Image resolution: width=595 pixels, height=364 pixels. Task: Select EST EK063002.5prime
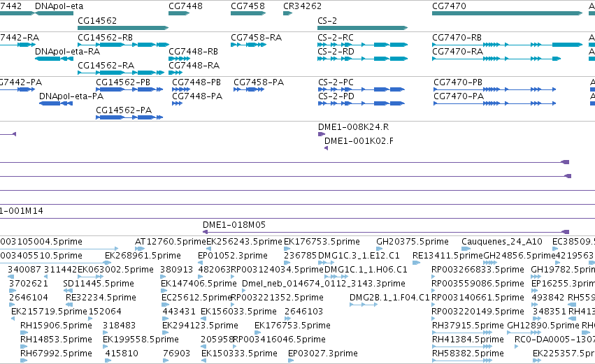pos(116,270)
